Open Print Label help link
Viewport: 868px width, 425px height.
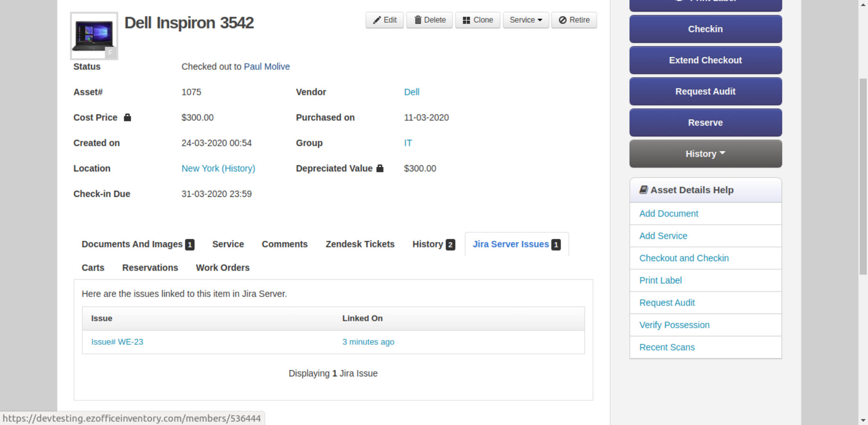pos(660,280)
